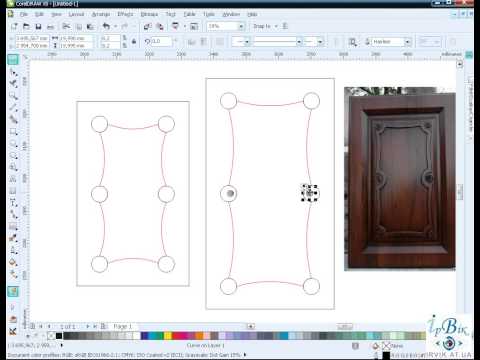Click the Cut scissors icon
Image resolution: width=480 pixels, height=360 pixels.
[x=66, y=26]
